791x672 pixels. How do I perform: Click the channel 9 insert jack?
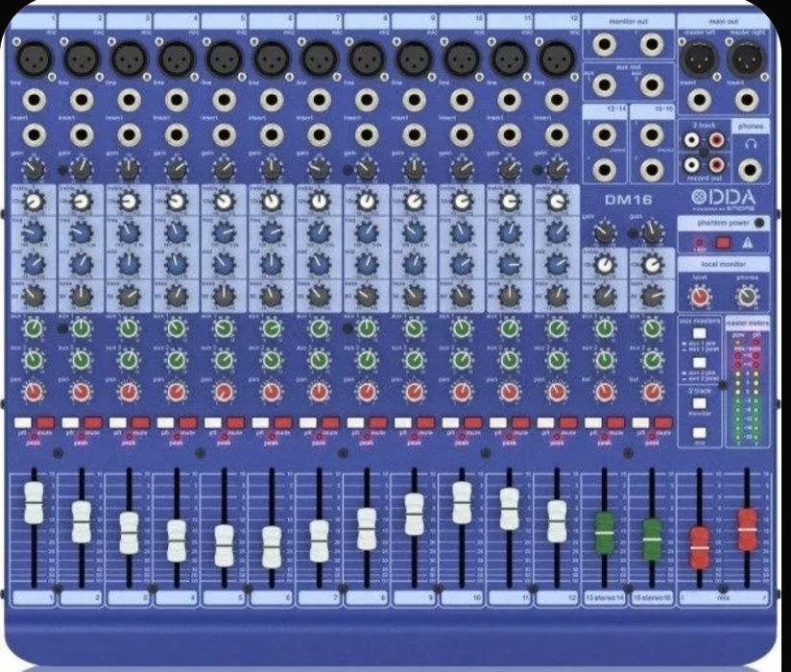pyautogui.click(x=414, y=134)
